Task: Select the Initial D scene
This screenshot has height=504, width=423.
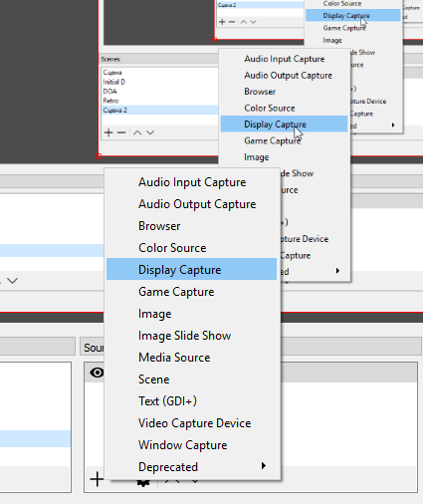Action: pyautogui.click(x=159, y=82)
